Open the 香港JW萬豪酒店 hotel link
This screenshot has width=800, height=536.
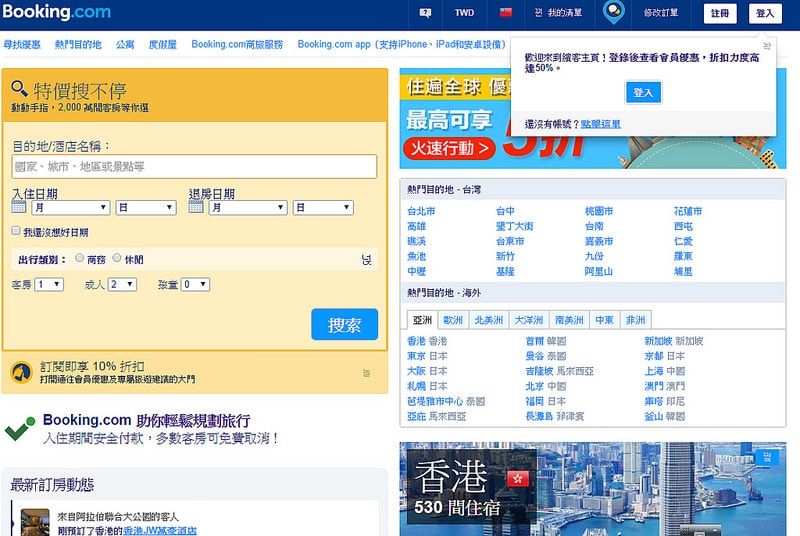click(160, 530)
